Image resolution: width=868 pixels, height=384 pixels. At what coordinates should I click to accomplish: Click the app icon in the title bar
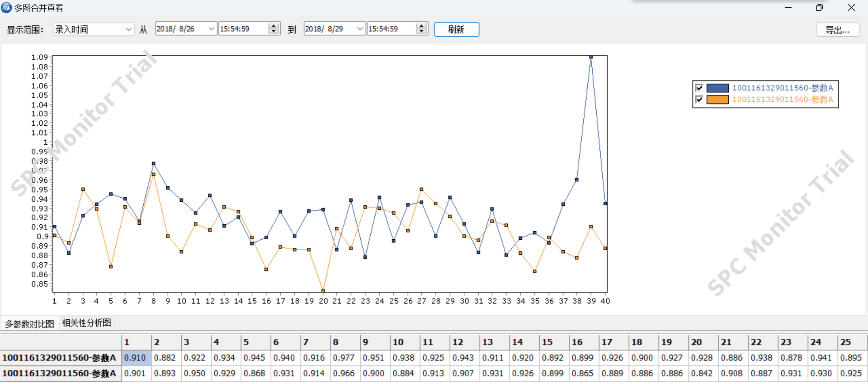coord(6,8)
